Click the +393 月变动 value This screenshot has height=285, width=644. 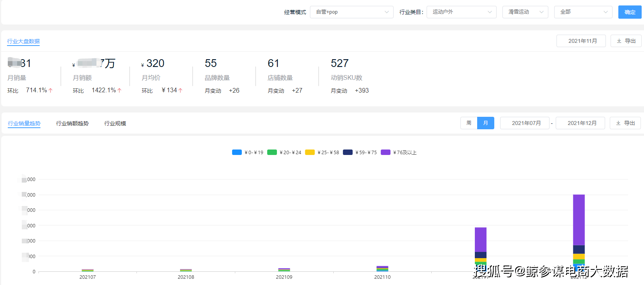pos(362,90)
